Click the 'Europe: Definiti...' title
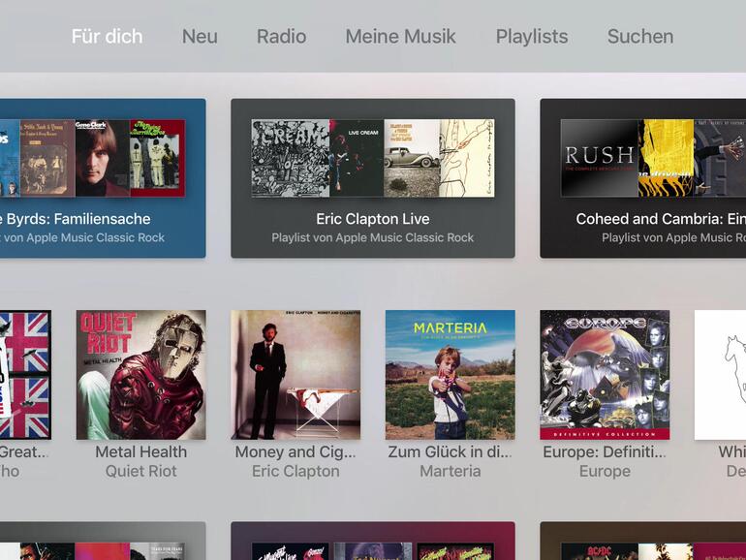This screenshot has width=746, height=560. 605,451
